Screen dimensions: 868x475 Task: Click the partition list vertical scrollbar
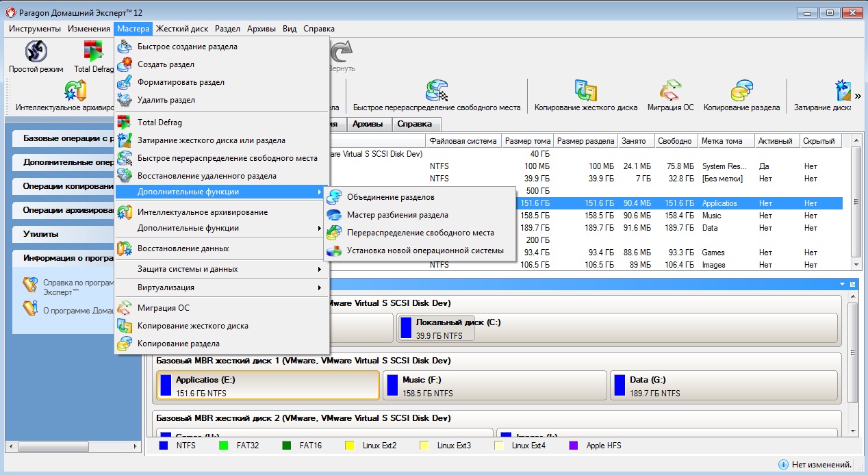coord(856,203)
